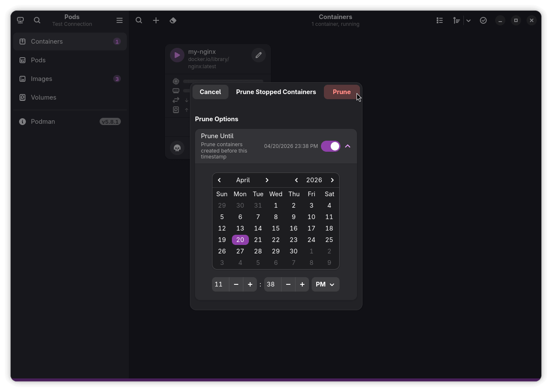Click the skull icon to kill containers
Screen dimensions: 552x392
pos(177,148)
